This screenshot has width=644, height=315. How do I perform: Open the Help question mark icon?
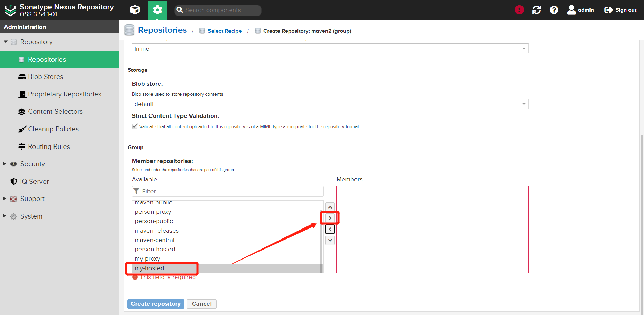click(x=554, y=10)
